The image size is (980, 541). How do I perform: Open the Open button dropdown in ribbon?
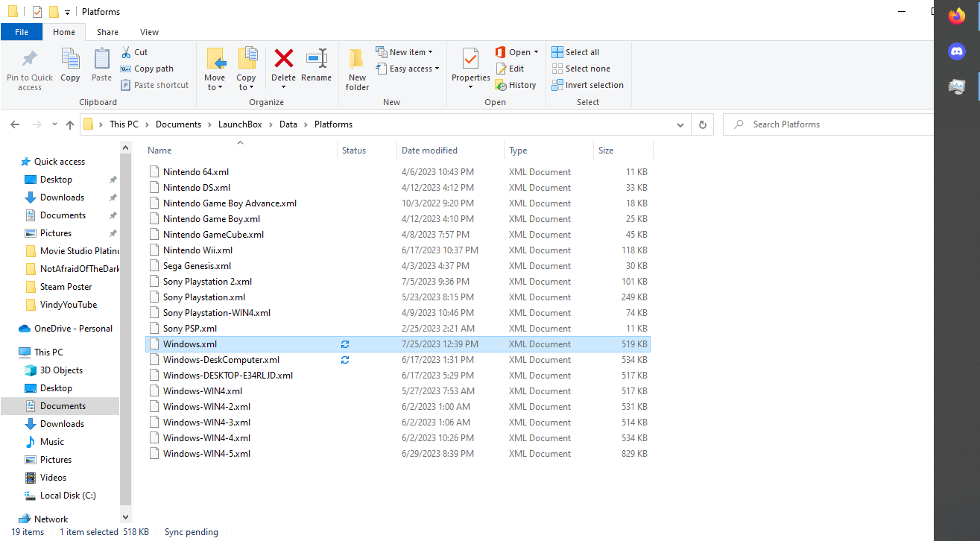536,52
